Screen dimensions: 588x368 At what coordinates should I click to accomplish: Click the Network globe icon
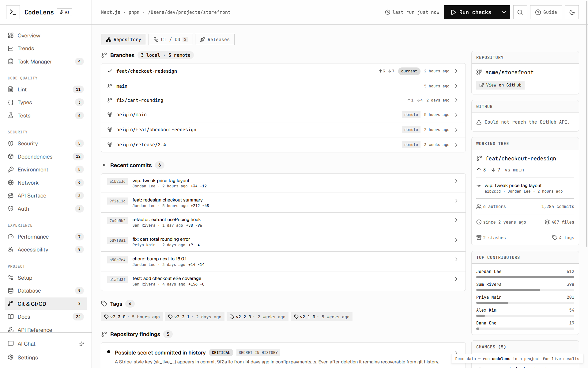(x=11, y=182)
